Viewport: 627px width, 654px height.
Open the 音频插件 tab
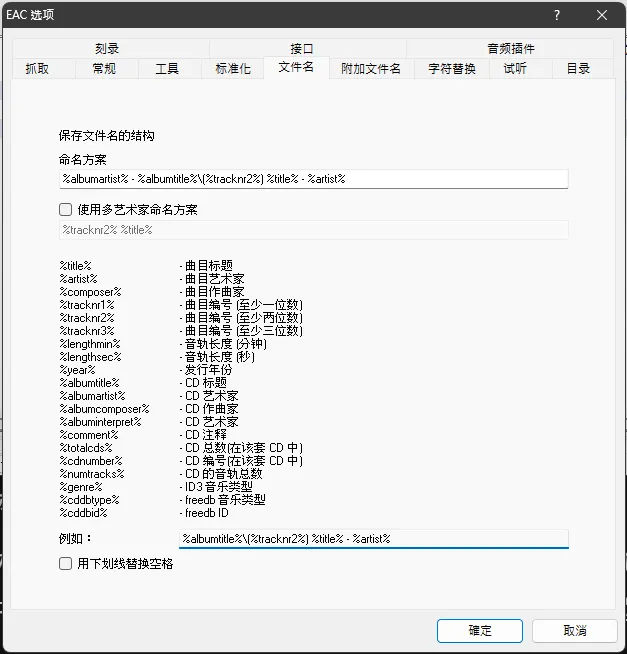pyautogui.click(x=510, y=48)
